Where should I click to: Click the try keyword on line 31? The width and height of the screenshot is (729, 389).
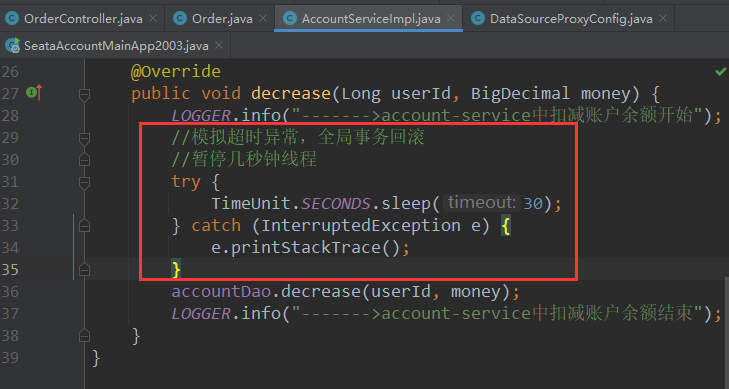pyautogui.click(x=186, y=182)
